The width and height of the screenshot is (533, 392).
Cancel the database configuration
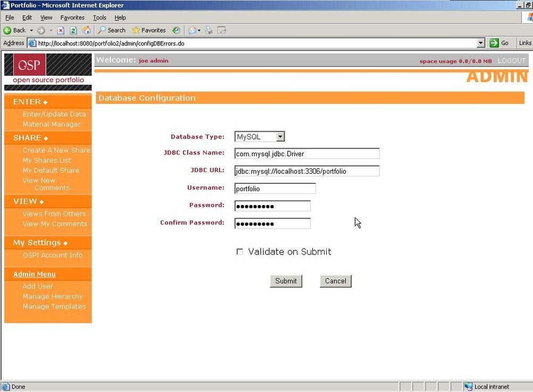click(x=335, y=281)
